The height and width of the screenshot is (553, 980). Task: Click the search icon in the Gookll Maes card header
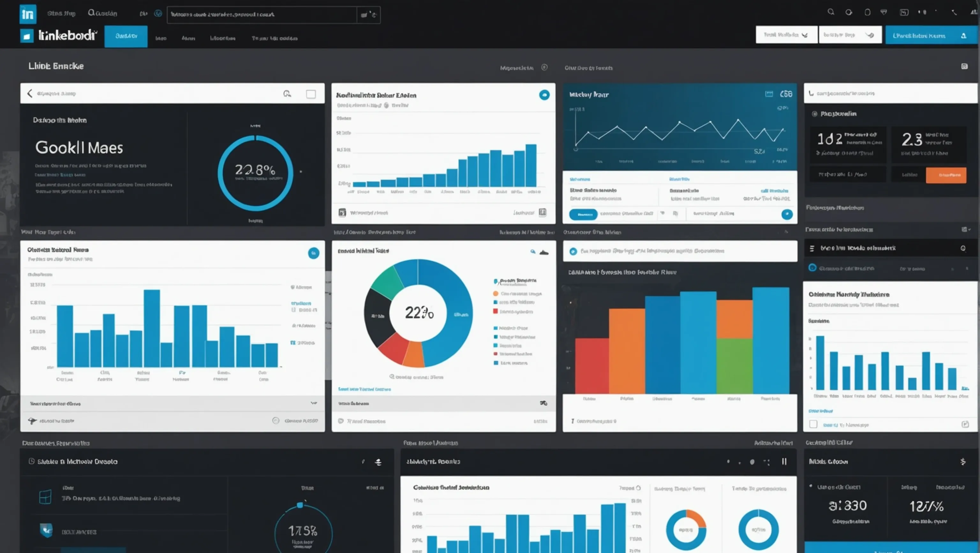287,93
